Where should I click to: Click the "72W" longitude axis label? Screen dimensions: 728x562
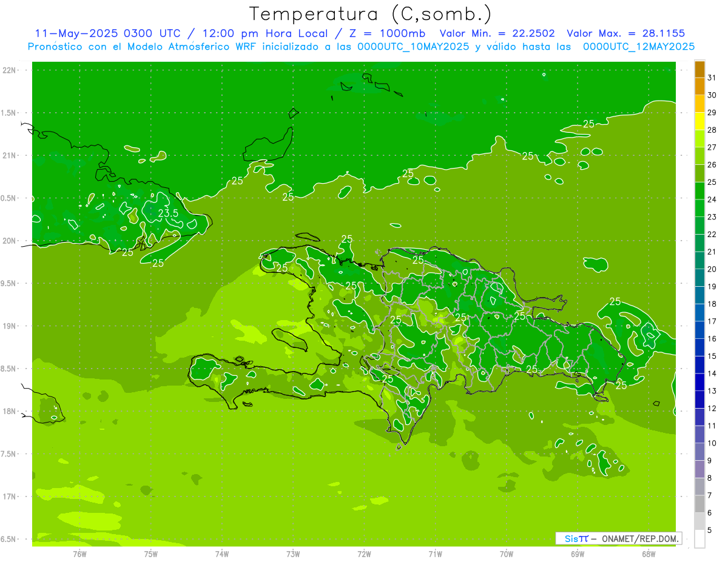coord(365,554)
